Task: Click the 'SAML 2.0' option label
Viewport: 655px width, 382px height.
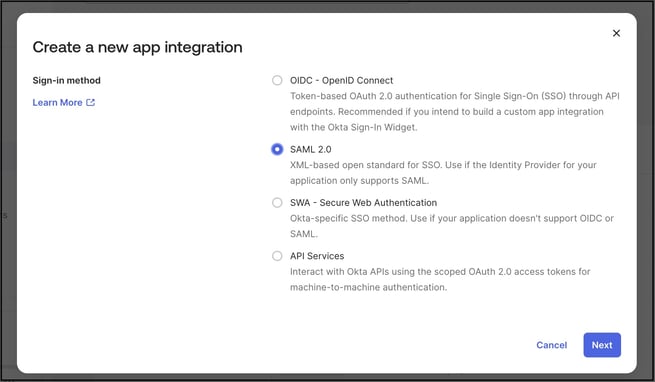Action: click(x=310, y=149)
